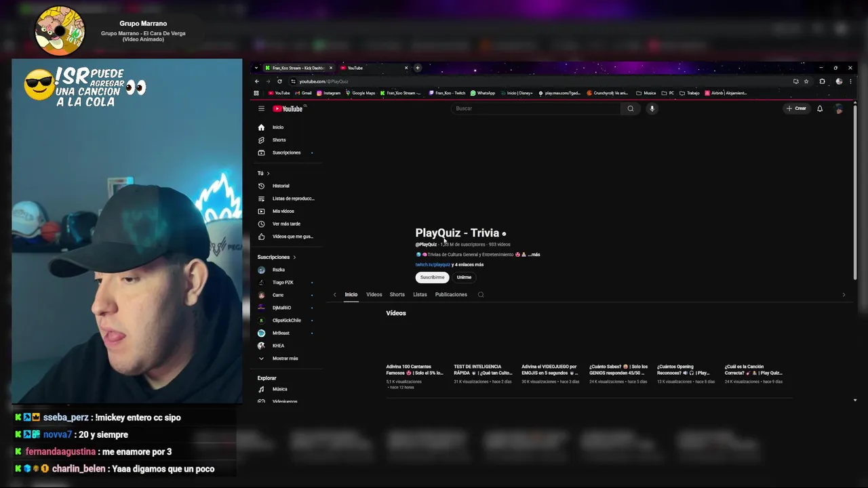Show previous channel tabs with left chevron
Image resolution: width=868 pixels, height=488 pixels.
334,295
